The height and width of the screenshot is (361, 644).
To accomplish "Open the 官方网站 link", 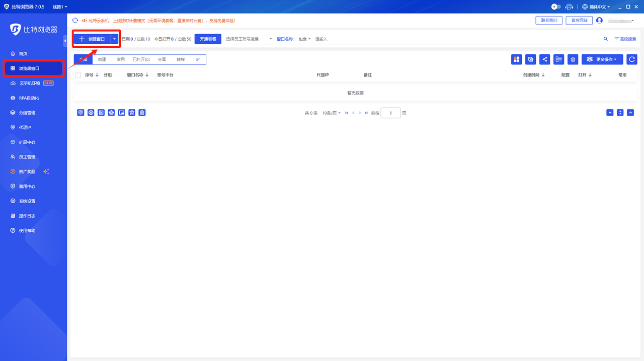I will pos(579,20).
